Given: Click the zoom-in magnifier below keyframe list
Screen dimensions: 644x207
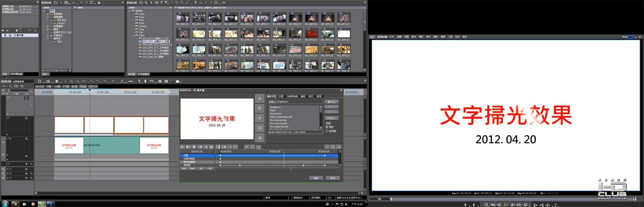Looking at the screenshot, I should point(201,168).
